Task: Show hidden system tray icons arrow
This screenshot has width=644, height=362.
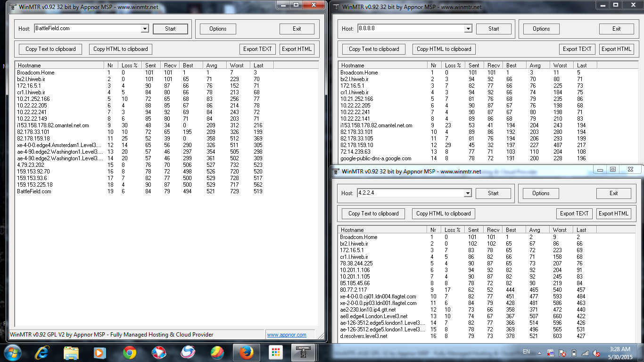Action: point(539,353)
